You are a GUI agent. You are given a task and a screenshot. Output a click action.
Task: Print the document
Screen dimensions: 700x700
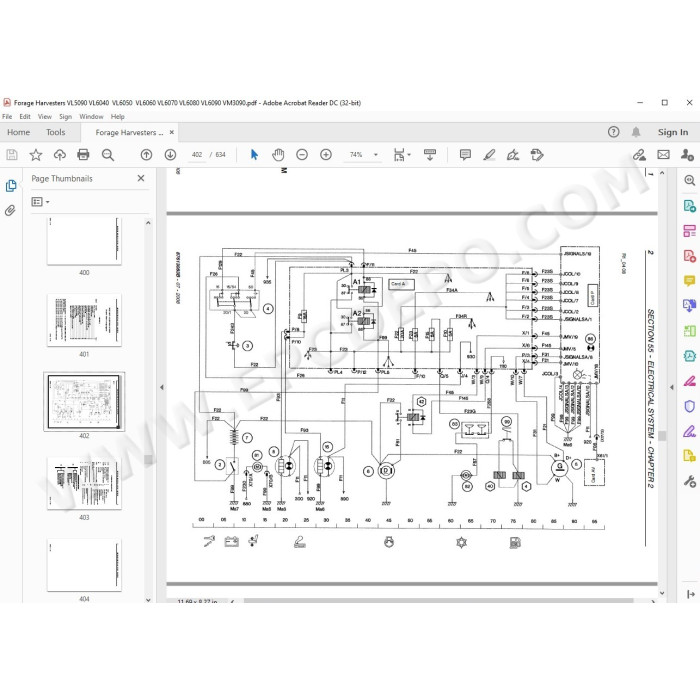[83, 155]
